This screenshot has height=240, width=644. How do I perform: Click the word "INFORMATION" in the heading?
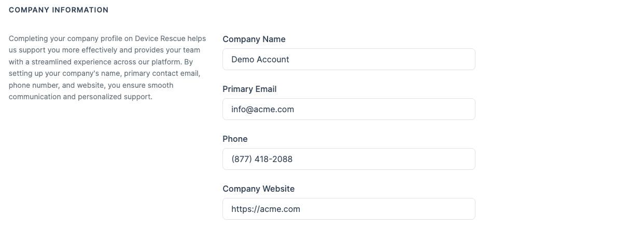click(x=80, y=10)
